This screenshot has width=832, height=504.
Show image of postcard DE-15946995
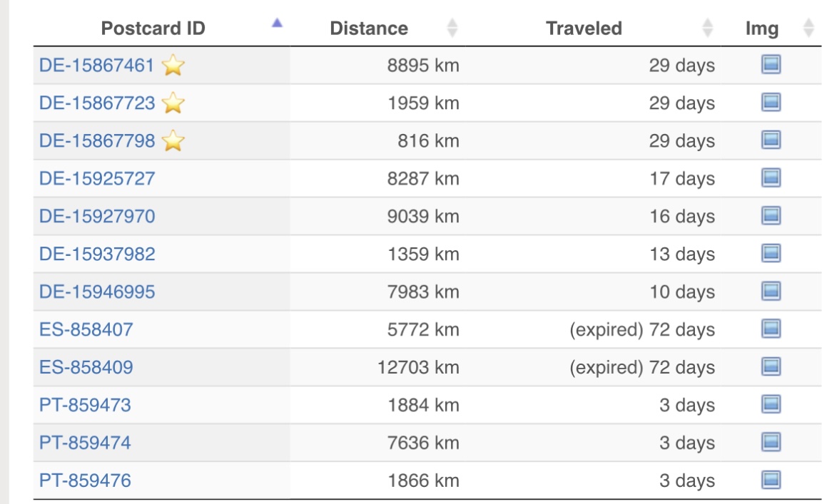(x=771, y=291)
